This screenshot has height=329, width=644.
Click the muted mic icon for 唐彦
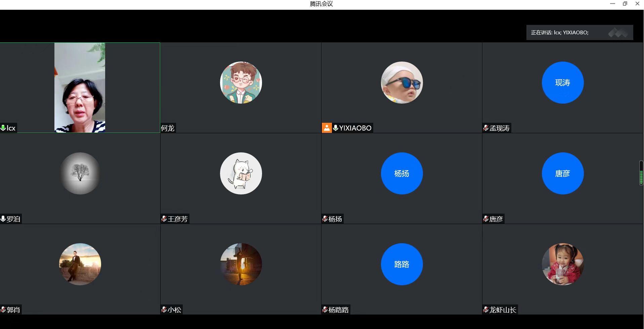point(486,219)
